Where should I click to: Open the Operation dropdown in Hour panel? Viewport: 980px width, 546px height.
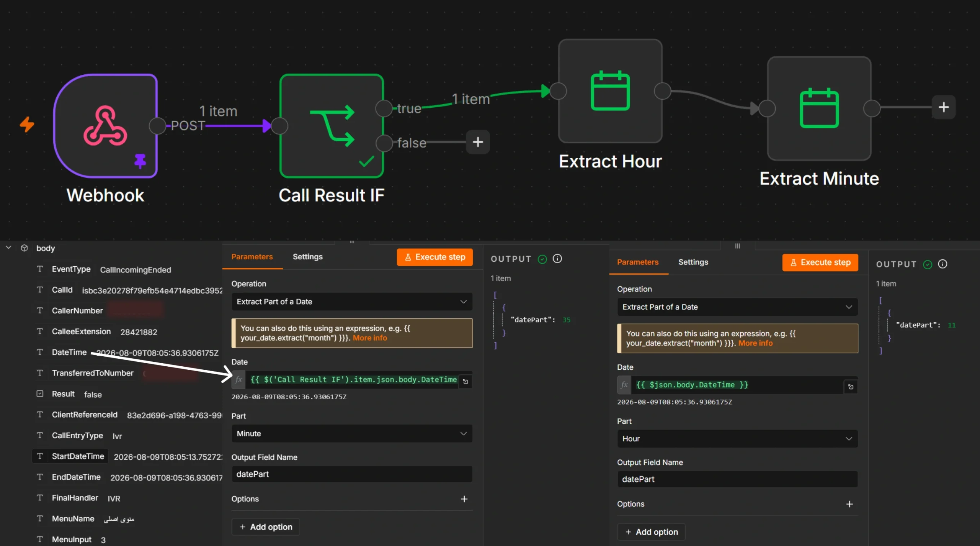[x=737, y=307]
